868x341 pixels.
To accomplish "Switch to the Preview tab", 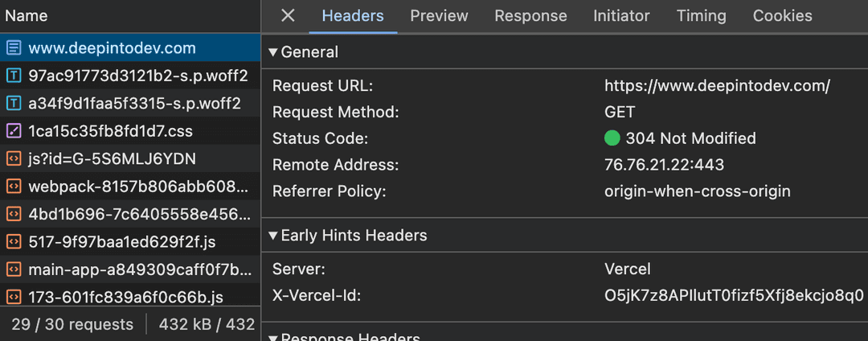I will click(x=439, y=16).
